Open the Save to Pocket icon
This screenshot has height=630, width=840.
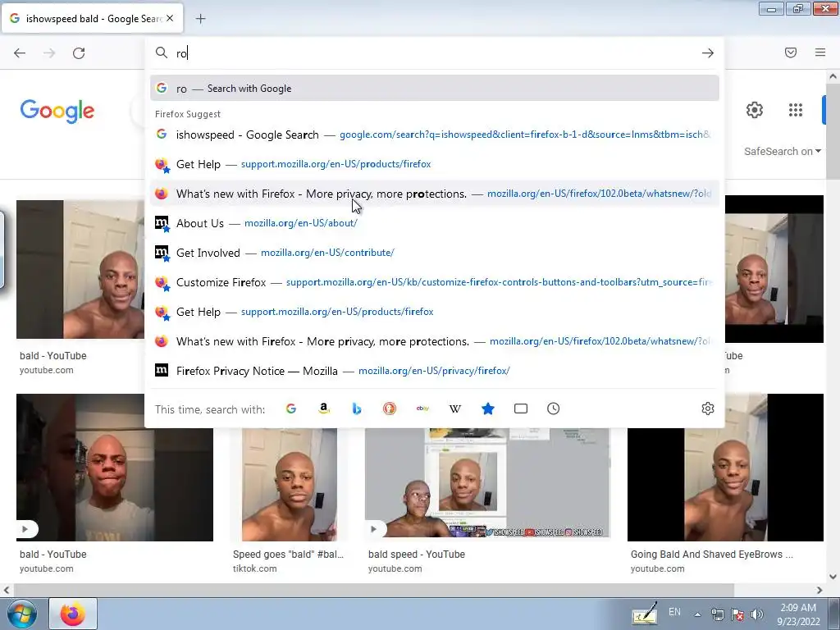click(791, 52)
